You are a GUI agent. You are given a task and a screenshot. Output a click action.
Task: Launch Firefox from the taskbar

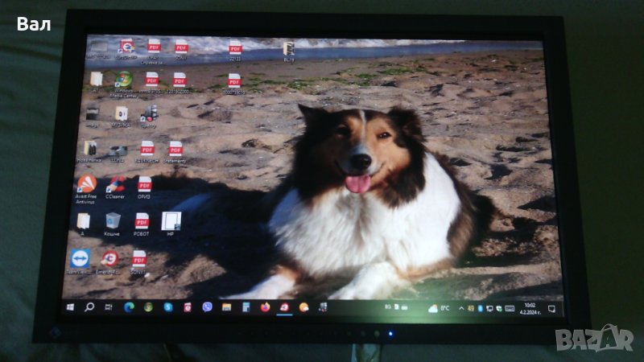pos(265,306)
